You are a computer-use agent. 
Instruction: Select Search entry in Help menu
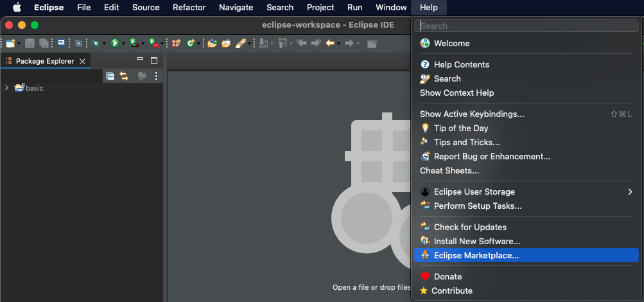point(527,78)
